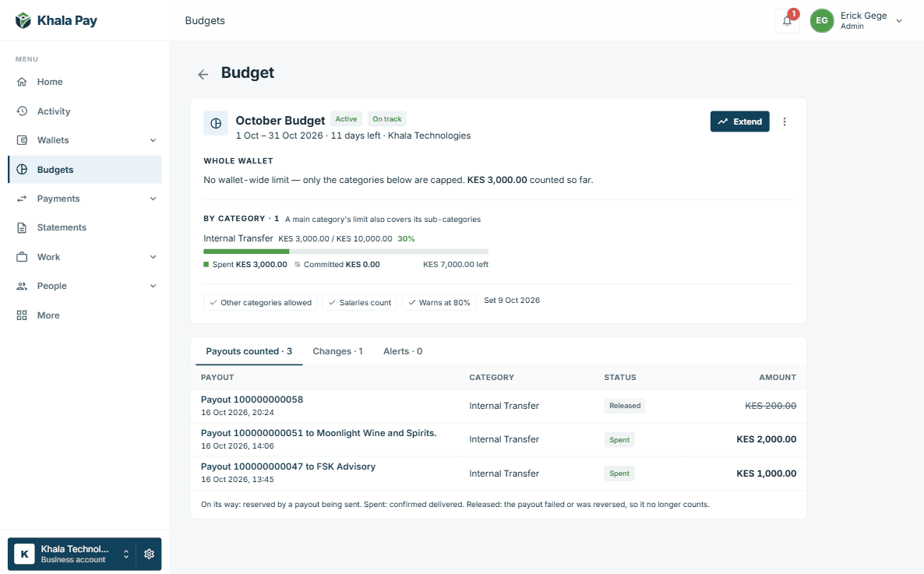The height and width of the screenshot is (574, 924).
Task: Click the 30% usage percentage
Action: [x=406, y=238]
